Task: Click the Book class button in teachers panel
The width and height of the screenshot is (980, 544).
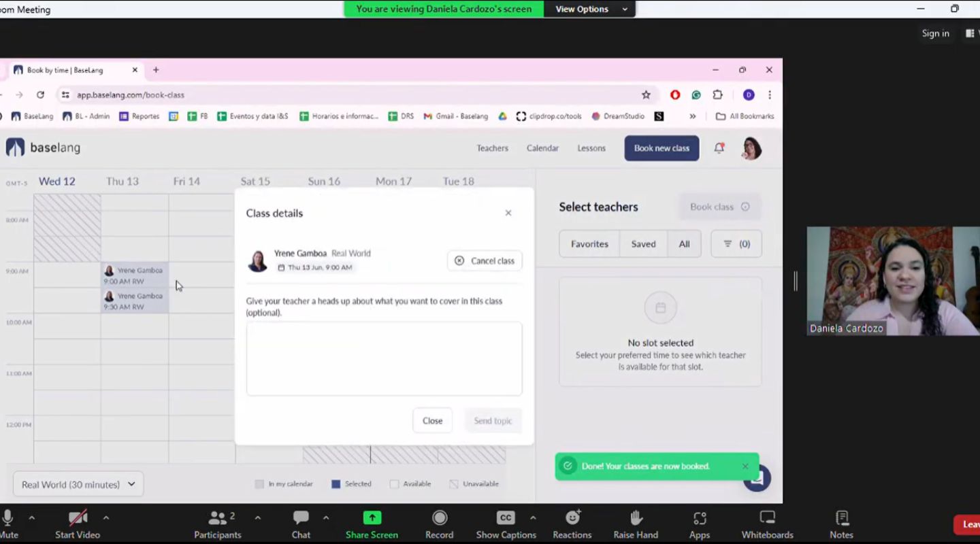Action: [719, 207]
